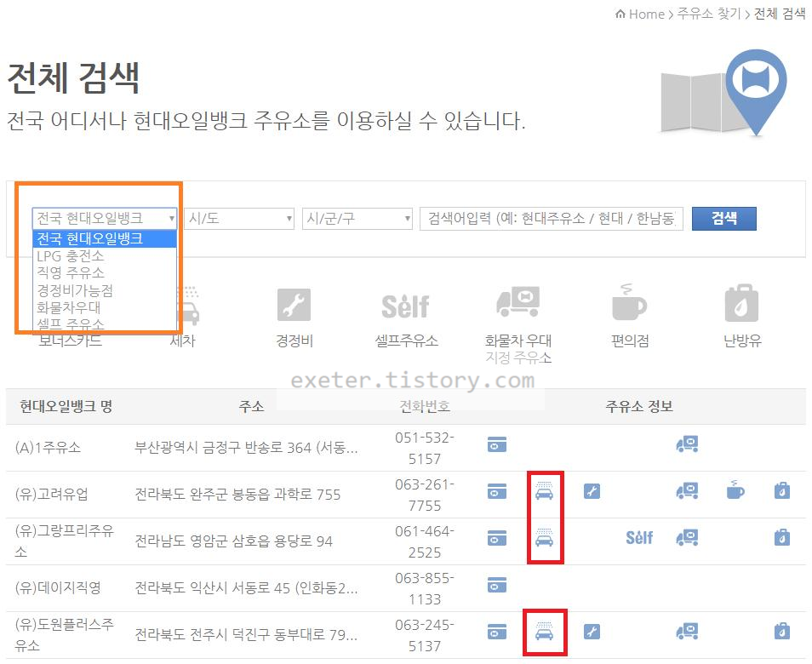Click card icon in (유)도원플러스주유소 row
Image resolution: width=812 pixels, height=664 pixels.
497,632
